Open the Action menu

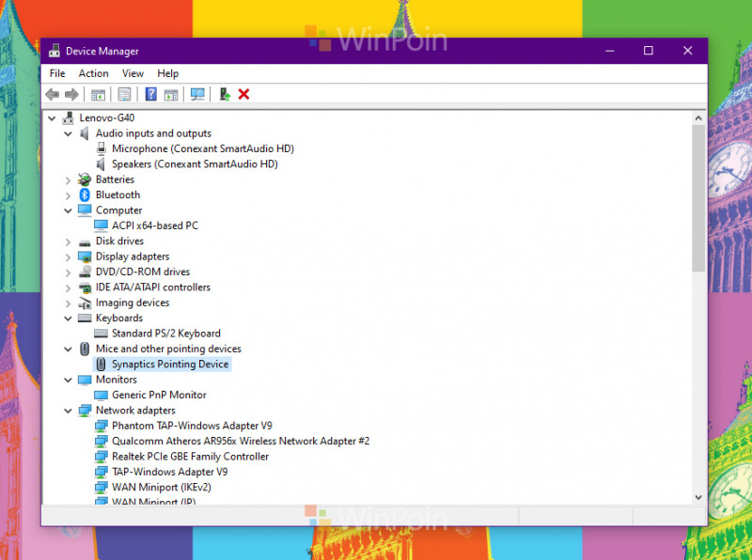click(93, 73)
